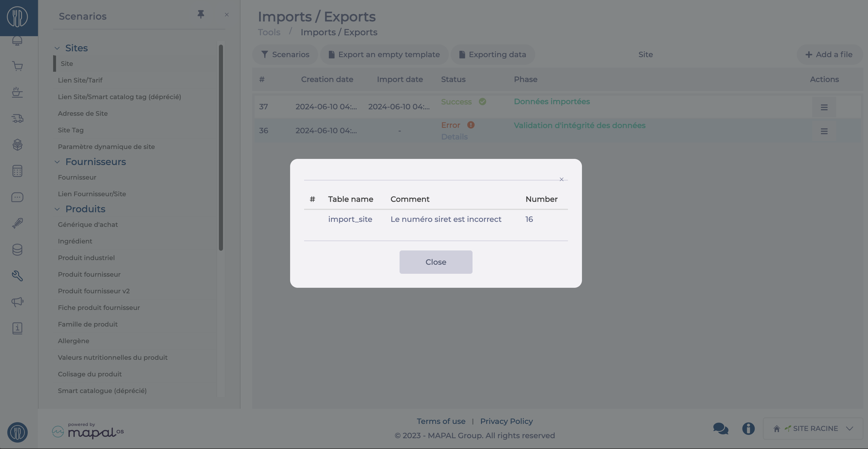Click the Scenarios filter button

[285, 55]
